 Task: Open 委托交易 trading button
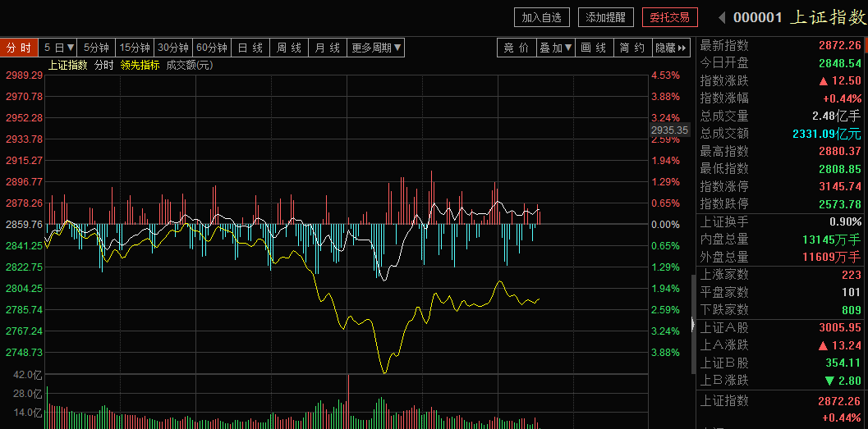[670, 17]
